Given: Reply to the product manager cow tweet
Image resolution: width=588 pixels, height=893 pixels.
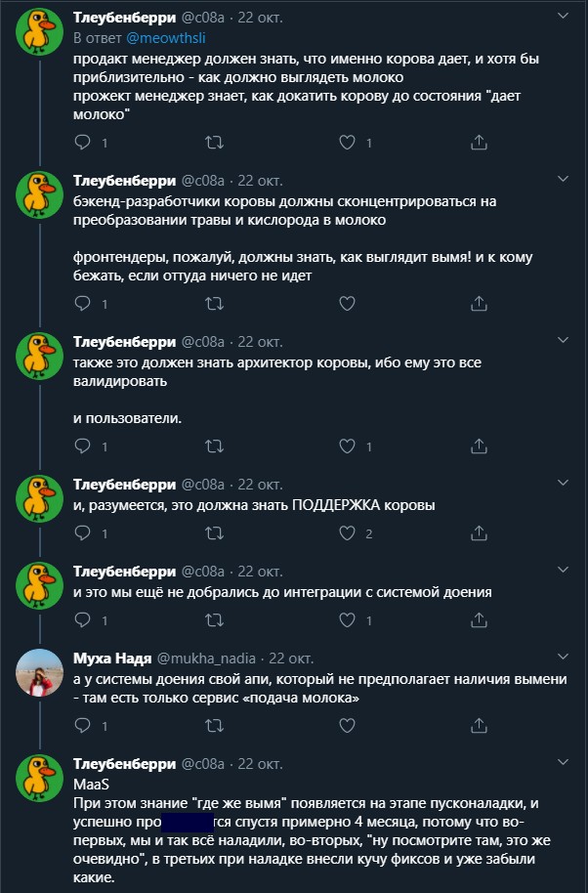Looking at the screenshot, I should pyautogui.click(x=83, y=143).
